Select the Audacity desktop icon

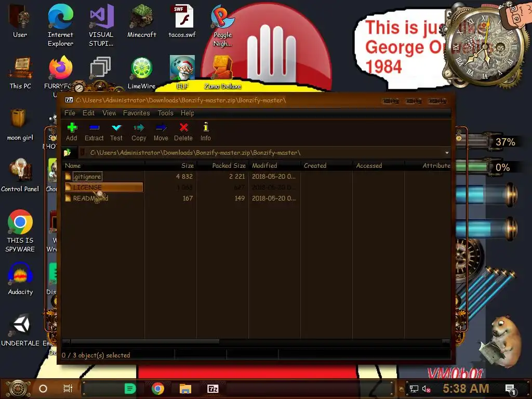point(20,278)
